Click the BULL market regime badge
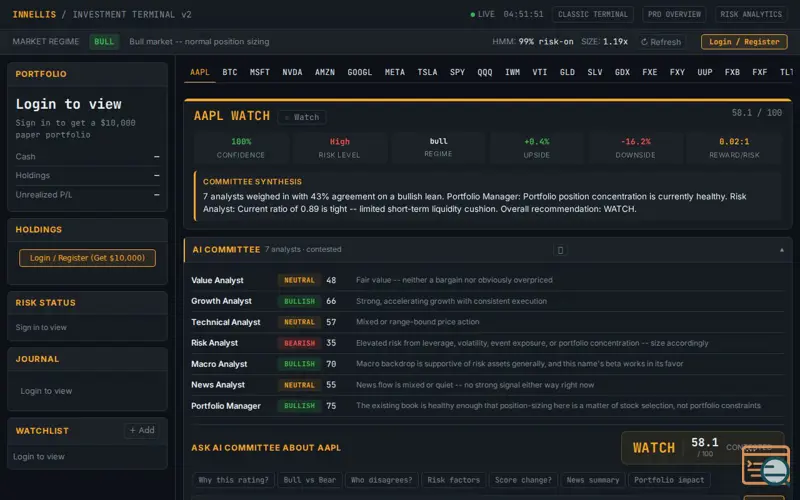Screen dimensions: 800x500 click(104, 42)
